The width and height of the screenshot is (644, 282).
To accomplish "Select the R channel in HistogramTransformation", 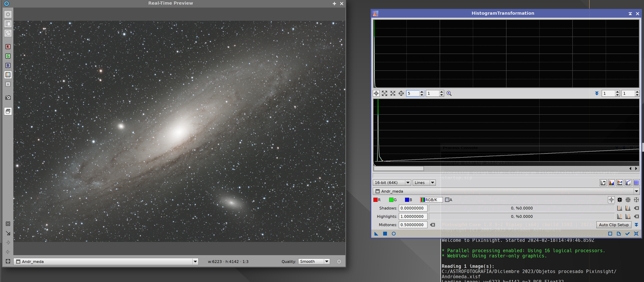I will [x=376, y=200].
